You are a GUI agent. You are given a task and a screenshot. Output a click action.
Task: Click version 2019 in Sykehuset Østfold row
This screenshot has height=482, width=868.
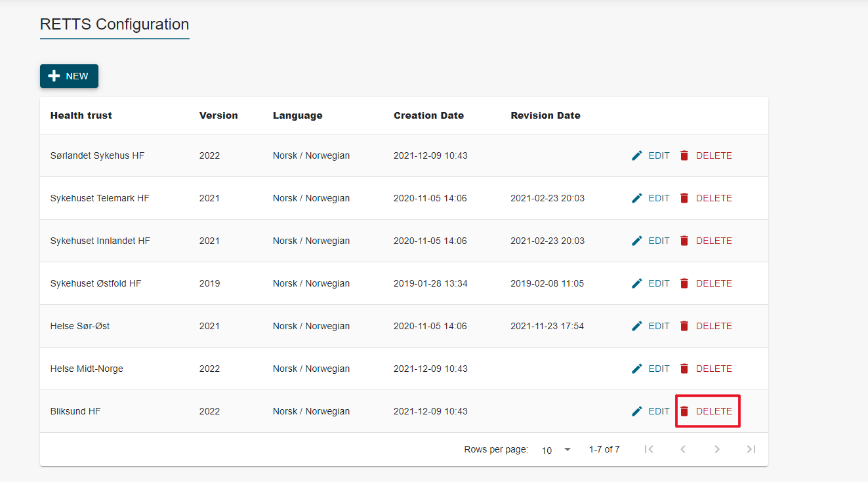tap(210, 283)
